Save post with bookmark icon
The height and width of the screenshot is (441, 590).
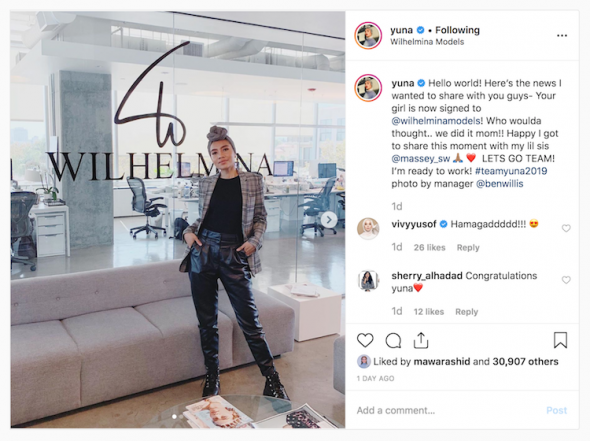click(x=560, y=340)
